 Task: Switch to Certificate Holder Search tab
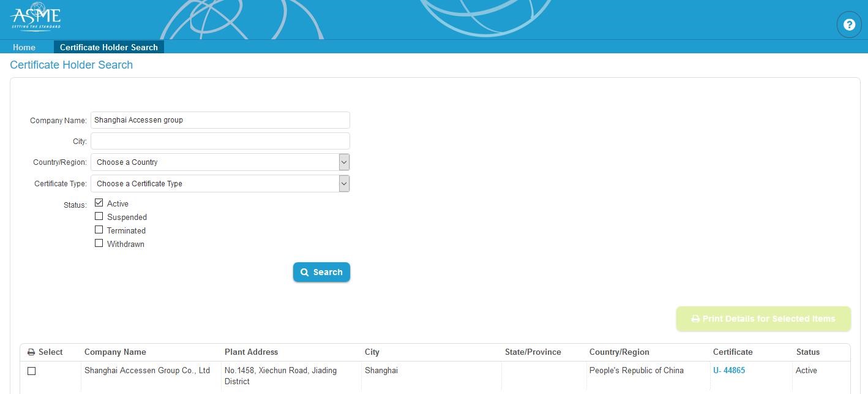tap(108, 47)
